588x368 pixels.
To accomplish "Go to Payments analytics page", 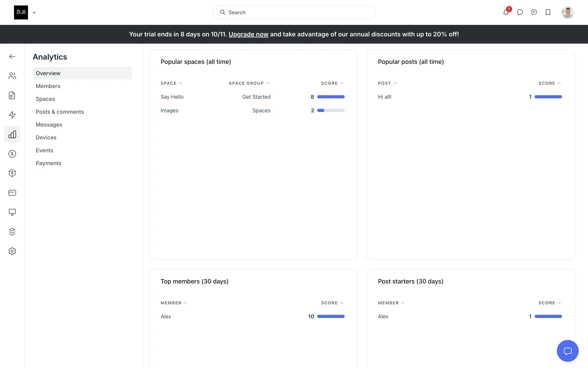I will point(48,163).
